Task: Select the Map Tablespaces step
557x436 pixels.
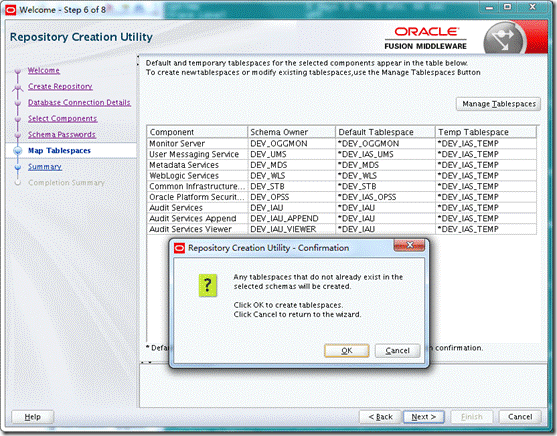Action: coord(59,151)
